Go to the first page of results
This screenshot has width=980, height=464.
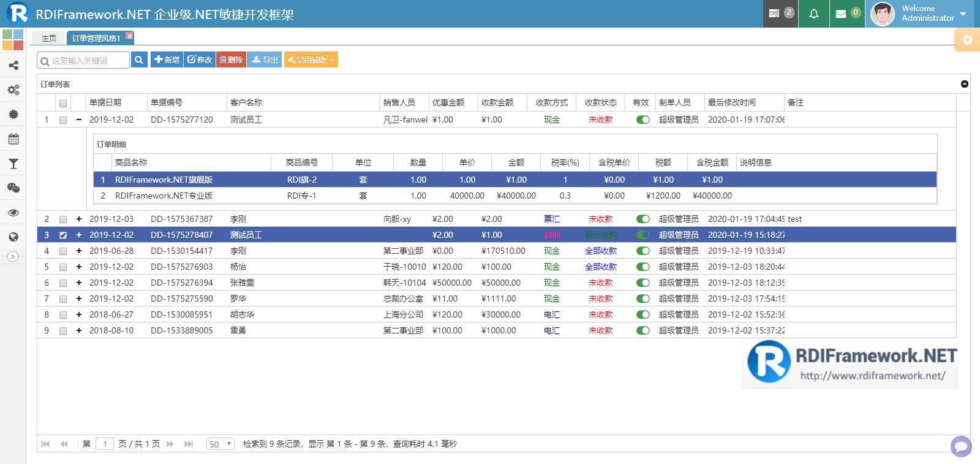click(x=45, y=444)
